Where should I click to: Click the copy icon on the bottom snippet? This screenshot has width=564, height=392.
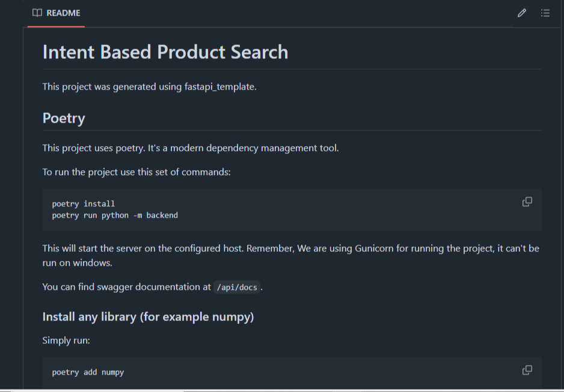point(527,370)
